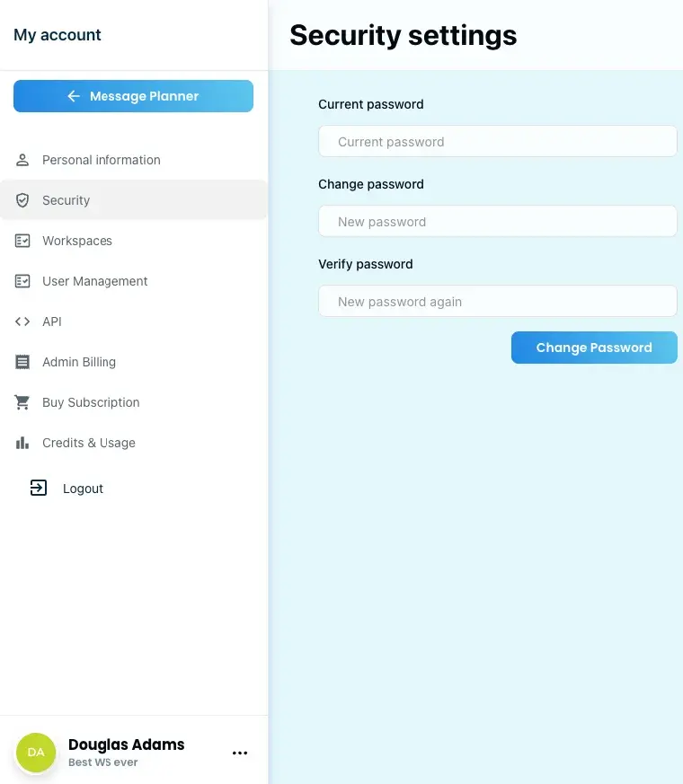Click the User Management icon
Image resolution: width=683 pixels, height=784 pixels.
[22, 280]
